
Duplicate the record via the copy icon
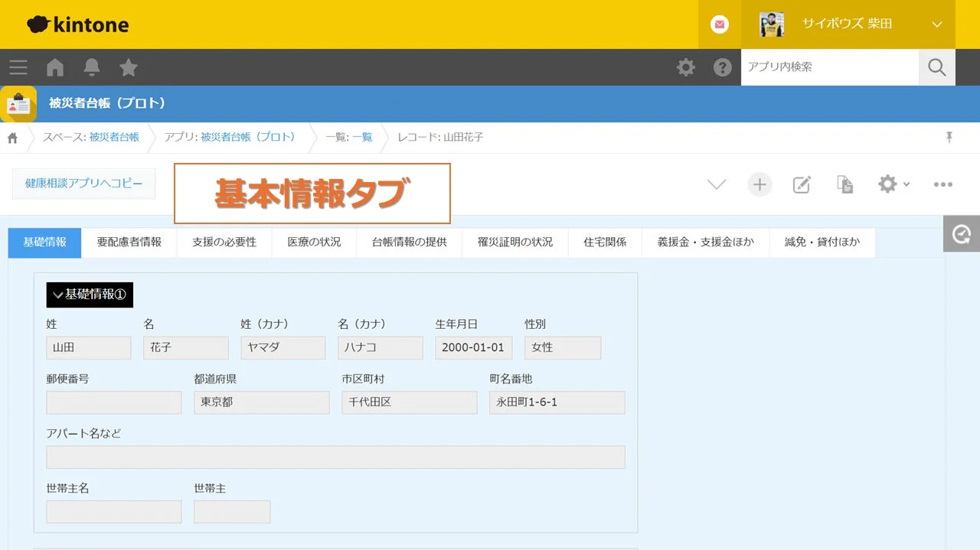(844, 184)
